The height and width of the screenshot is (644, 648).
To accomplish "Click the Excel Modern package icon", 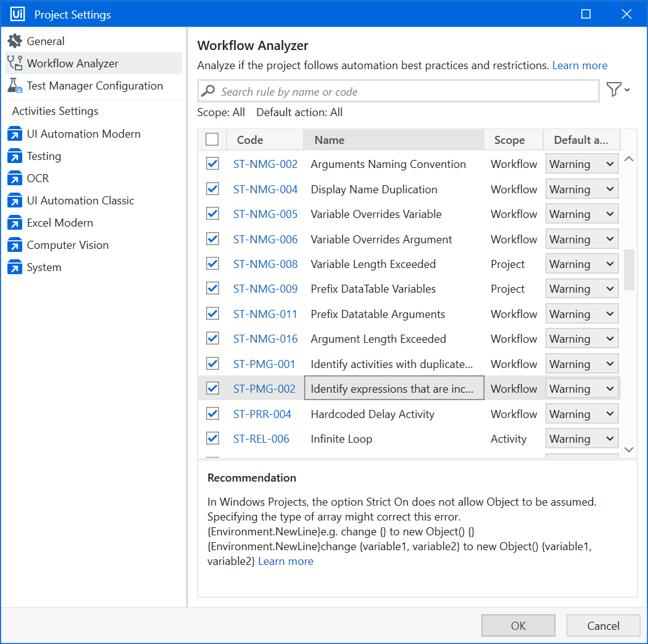I will point(15,223).
